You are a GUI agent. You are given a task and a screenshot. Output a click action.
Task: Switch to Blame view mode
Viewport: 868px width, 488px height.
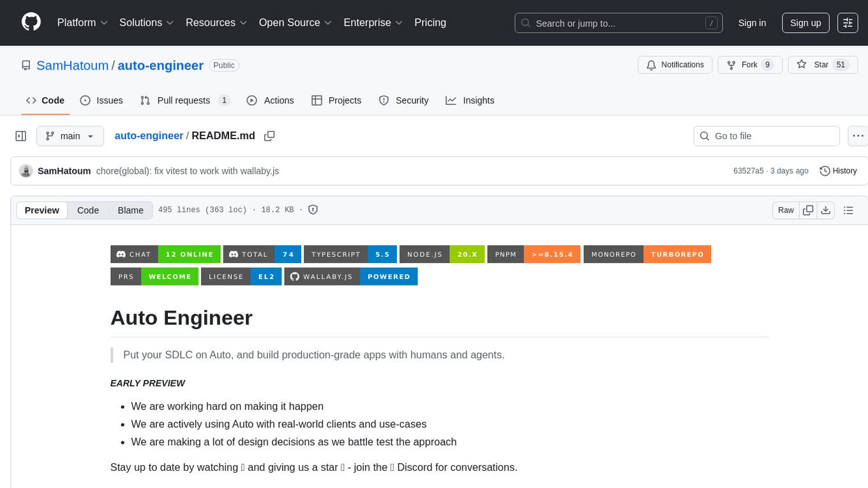[131, 210]
